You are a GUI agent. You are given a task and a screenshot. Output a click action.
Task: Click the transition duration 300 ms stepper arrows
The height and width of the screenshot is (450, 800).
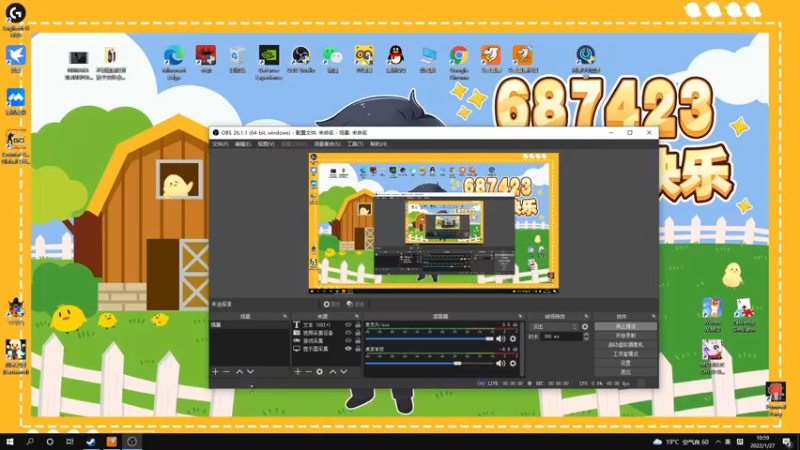[586, 337]
